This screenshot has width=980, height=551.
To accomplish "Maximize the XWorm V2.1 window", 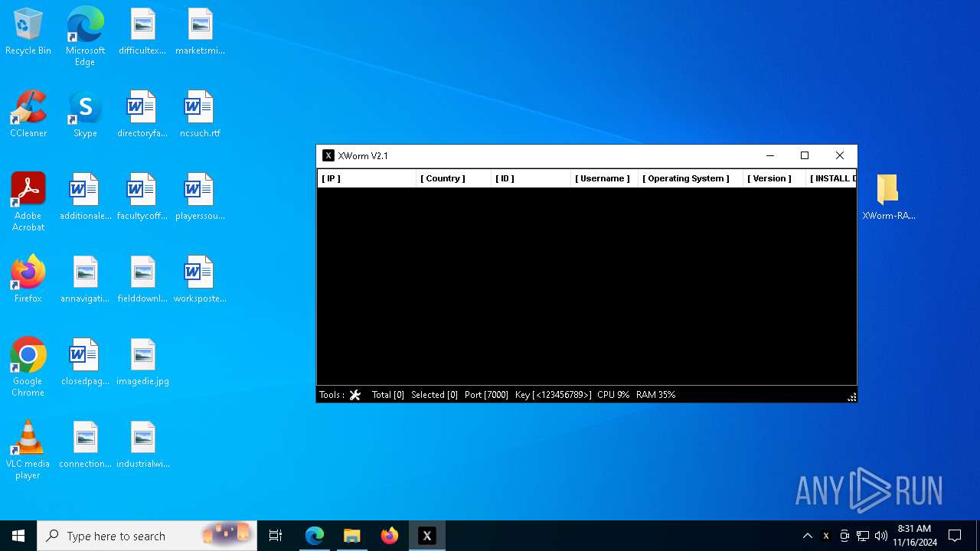I will (x=805, y=155).
